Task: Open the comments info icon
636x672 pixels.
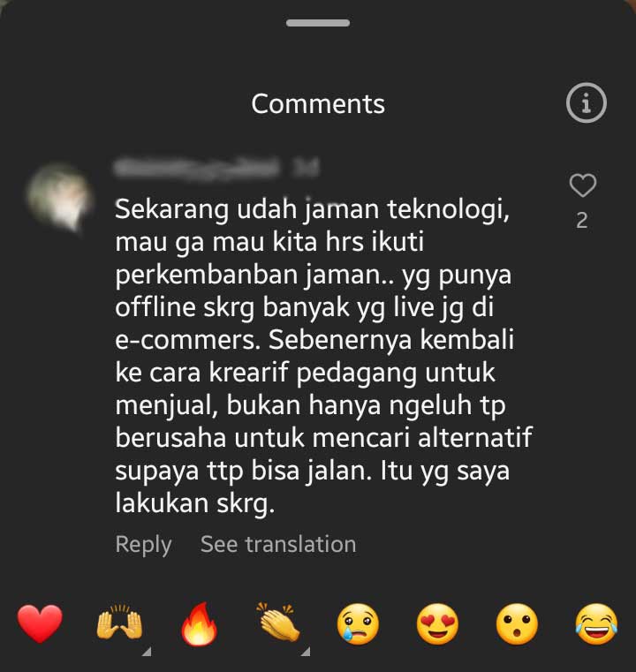Action: (586, 102)
